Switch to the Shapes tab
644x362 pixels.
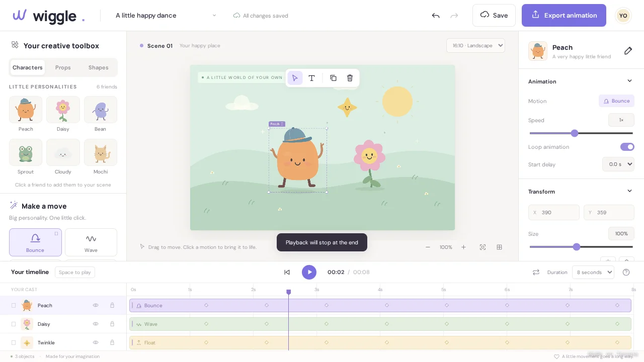click(x=98, y=67)
